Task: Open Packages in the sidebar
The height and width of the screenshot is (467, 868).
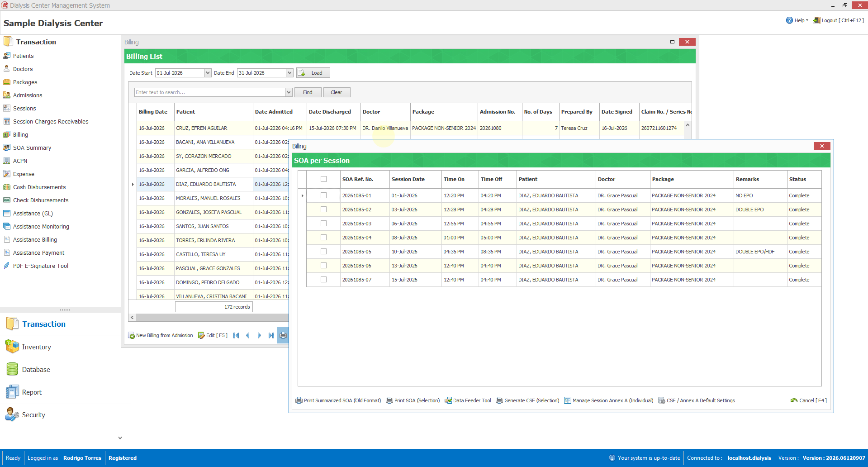Action: click(x=25, y=82)
